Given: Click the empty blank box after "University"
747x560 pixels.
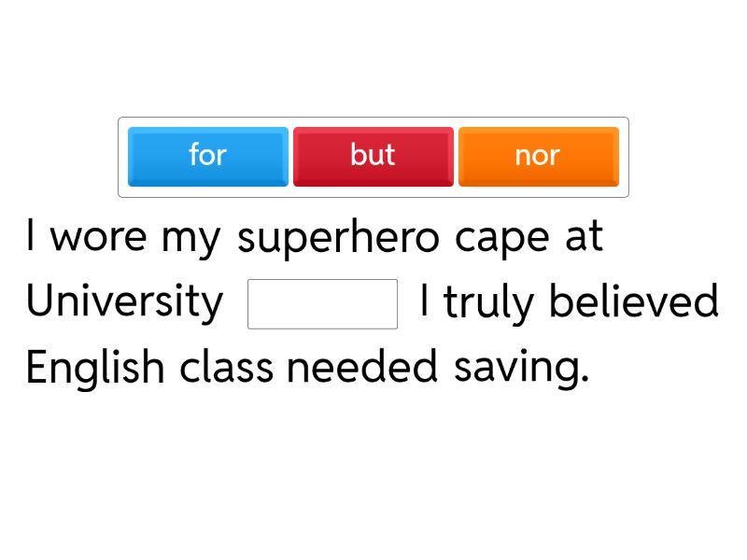Looking at the screenshot, I should [322, 304].
